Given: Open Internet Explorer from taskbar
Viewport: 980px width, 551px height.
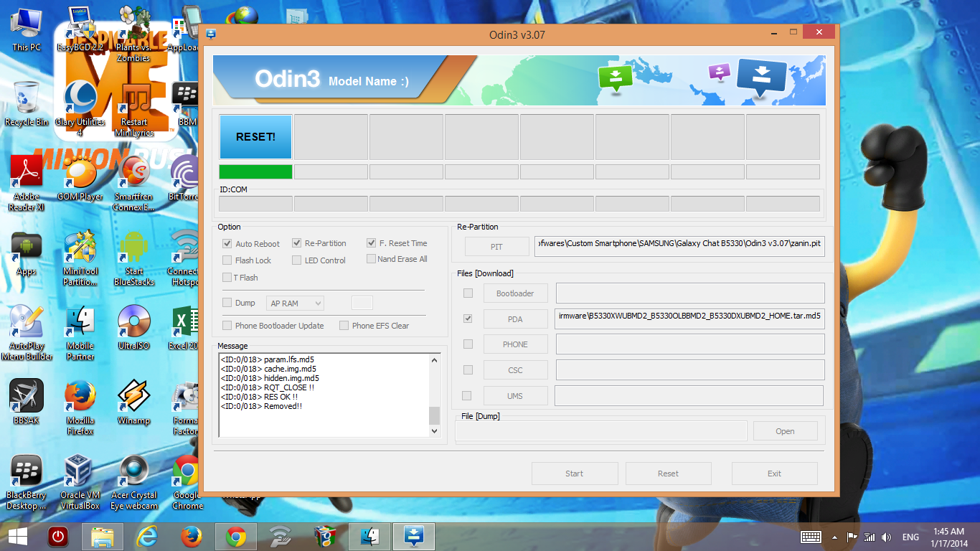Looking at the screenshot, I should [x=147, y=536].
